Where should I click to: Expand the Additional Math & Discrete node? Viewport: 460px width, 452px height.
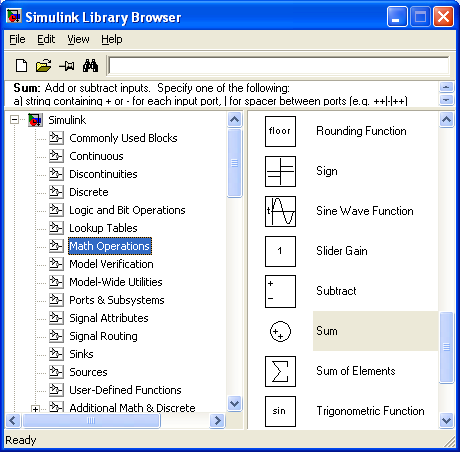point(35,409)
